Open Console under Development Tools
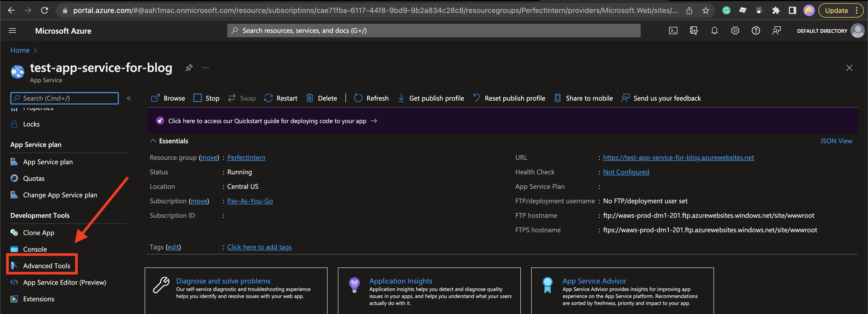The height and width of the screenshot is (314, 868). [35, 249]
